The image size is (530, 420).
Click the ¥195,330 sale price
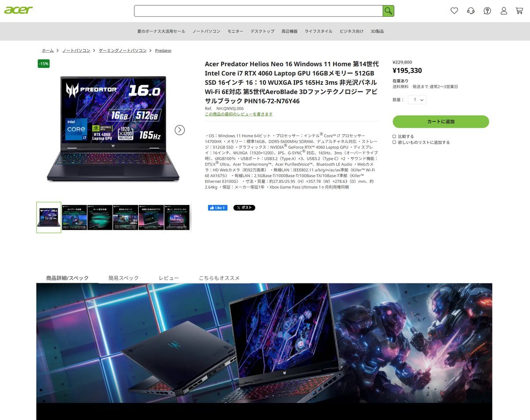(x=407, y=71)
